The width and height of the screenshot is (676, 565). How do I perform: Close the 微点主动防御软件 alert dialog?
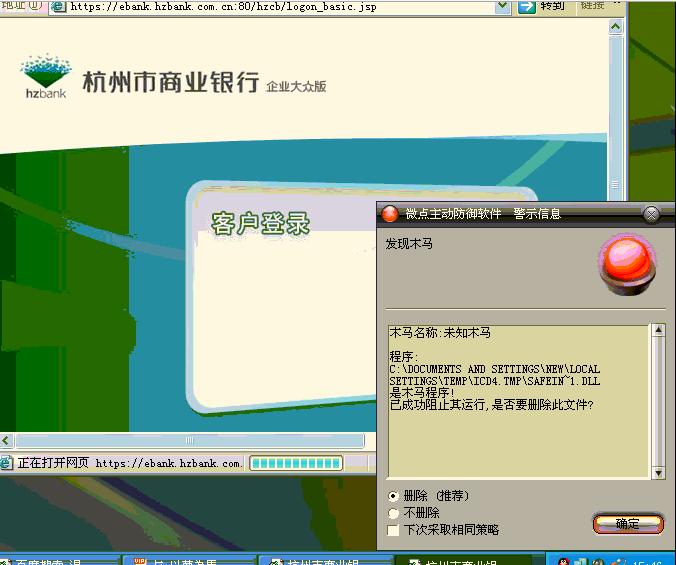pos(651,213)
